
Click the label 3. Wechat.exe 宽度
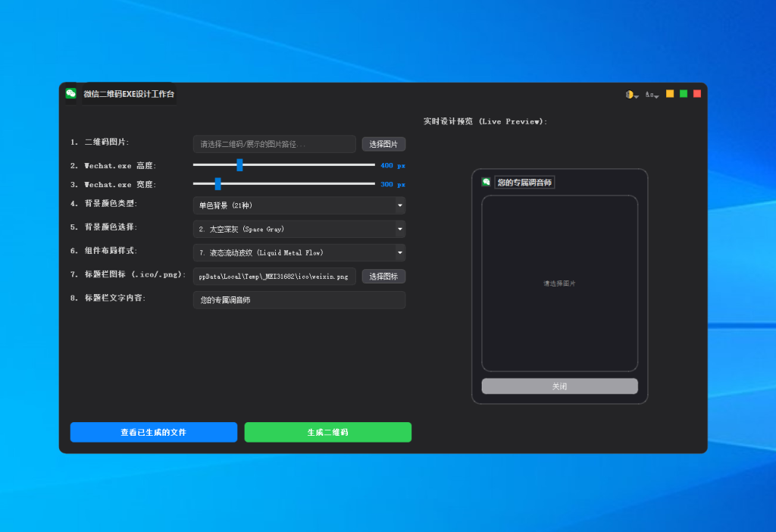(x=113, y=184)
